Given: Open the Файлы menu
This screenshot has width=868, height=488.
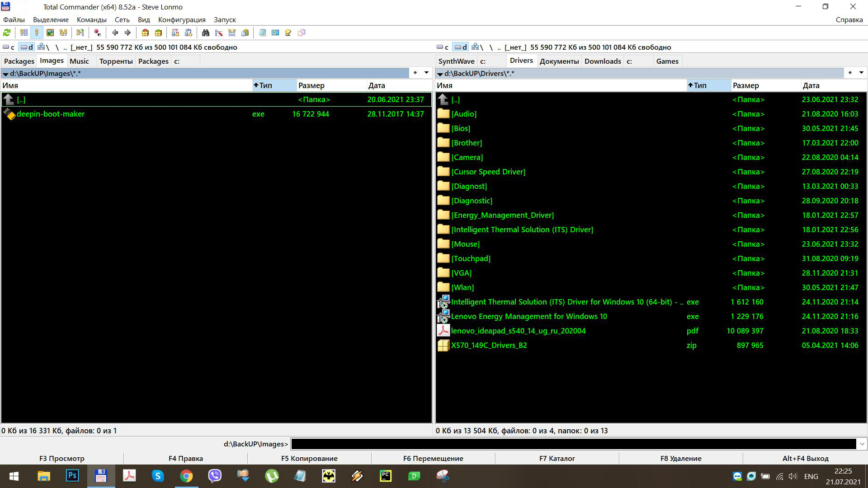Looking at the screenshot, I should [x=13, y=20].
